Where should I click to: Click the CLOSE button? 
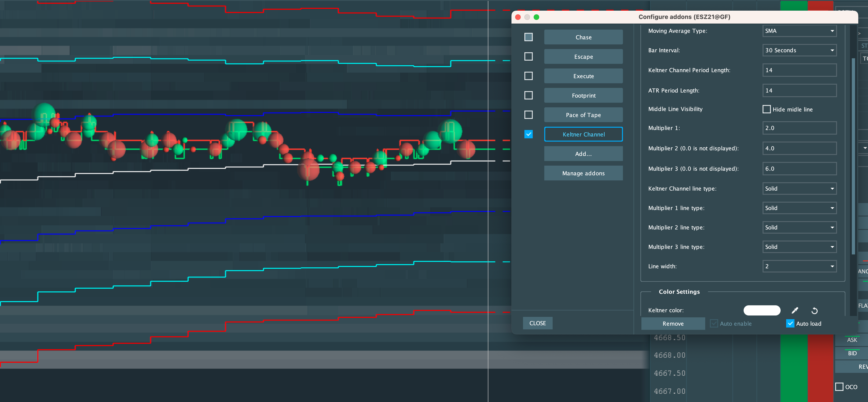(x=537, y=323)
